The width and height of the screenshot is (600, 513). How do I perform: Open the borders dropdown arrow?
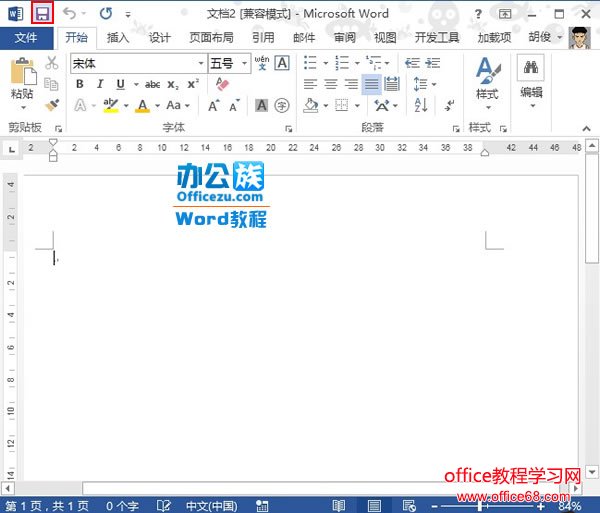357,105
